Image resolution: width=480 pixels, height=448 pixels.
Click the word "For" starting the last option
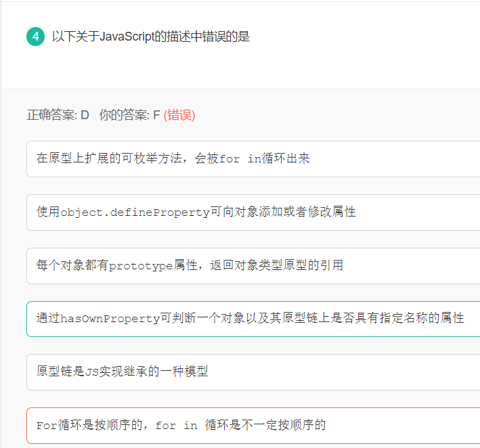click(x=47, y=426)
